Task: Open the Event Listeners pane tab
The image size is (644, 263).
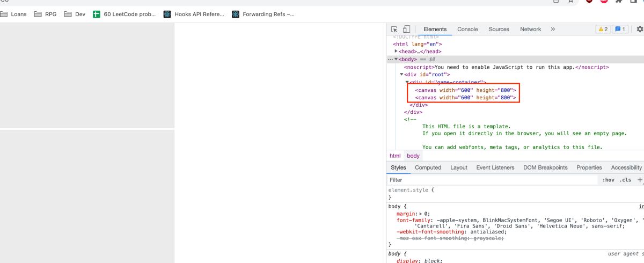Action: [495, 167]
